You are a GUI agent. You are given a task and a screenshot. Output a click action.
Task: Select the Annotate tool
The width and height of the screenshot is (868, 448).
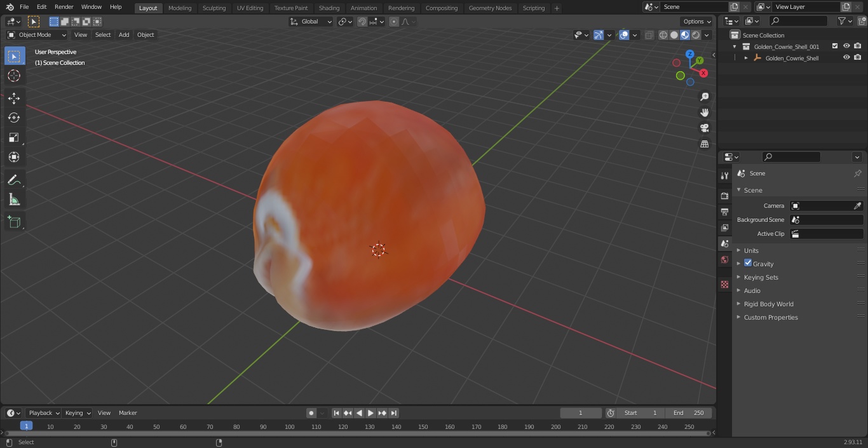pos(14,180)
